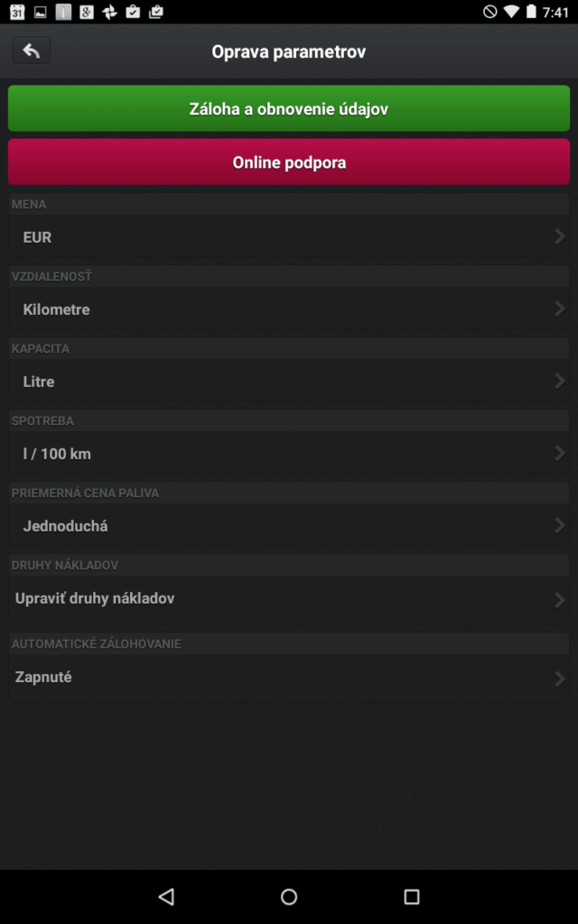578x924 pixels.
Task: Expand the Litre capacity chevron
Action: pyautogui.click(x=559, y=382)
